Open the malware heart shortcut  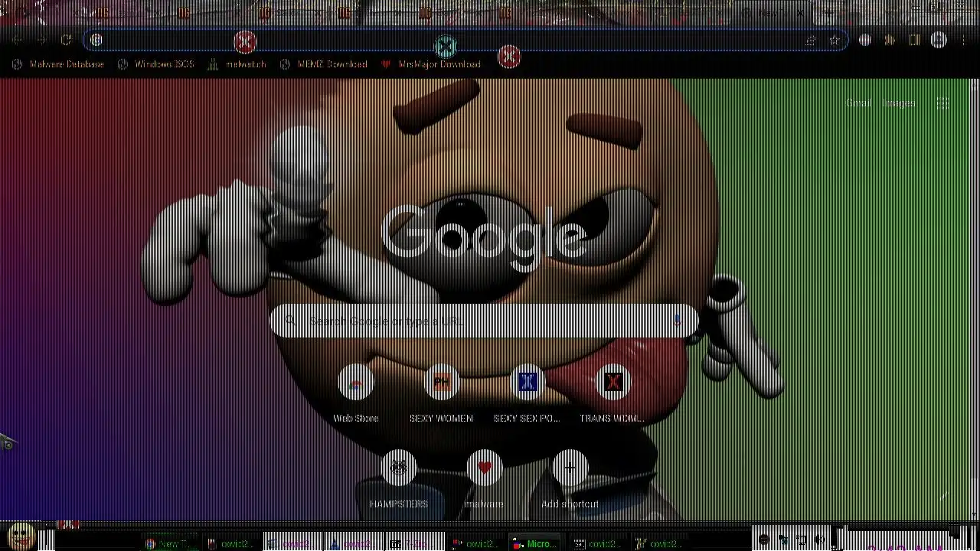[x=484, y=480]
